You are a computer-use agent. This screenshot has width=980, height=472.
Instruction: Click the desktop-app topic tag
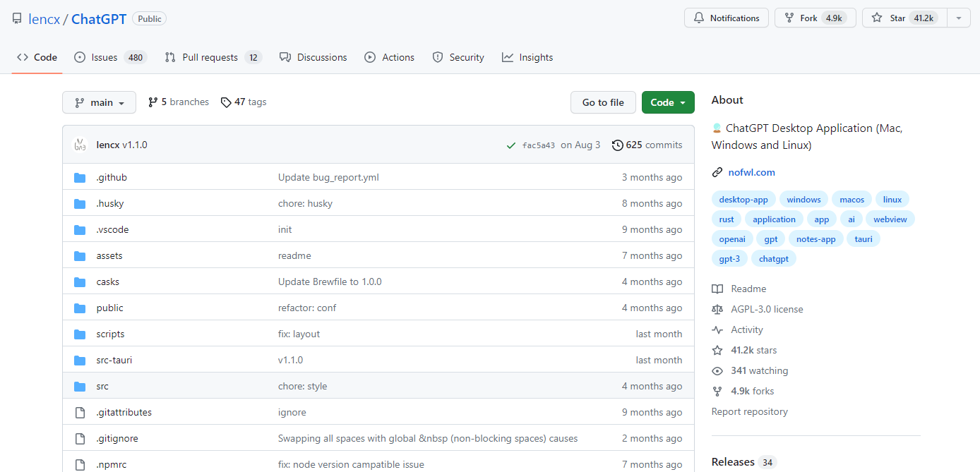743,200
